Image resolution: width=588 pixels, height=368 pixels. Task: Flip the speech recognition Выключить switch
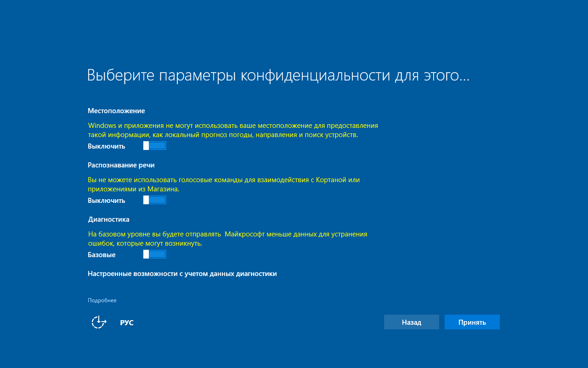[x=154, y=200]
